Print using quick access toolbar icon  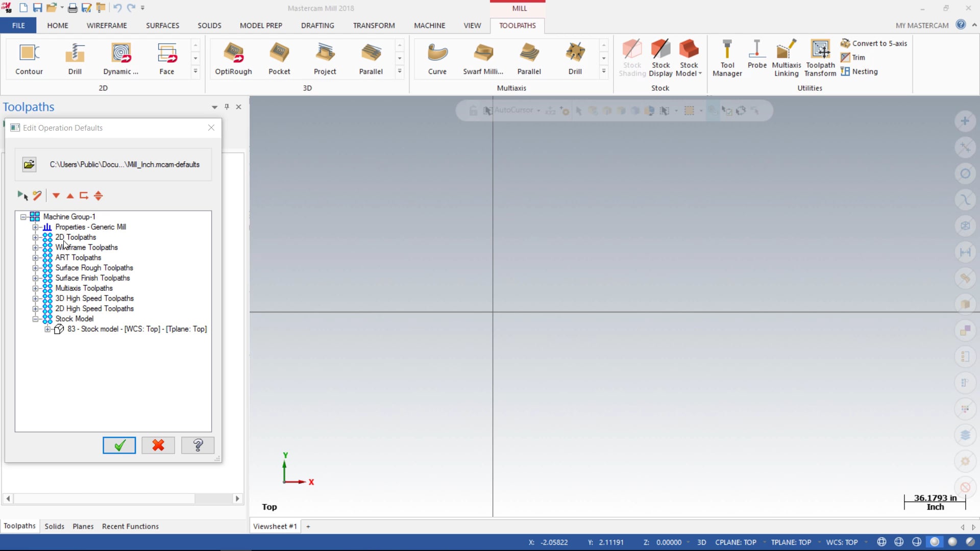[x=72, y=8]
